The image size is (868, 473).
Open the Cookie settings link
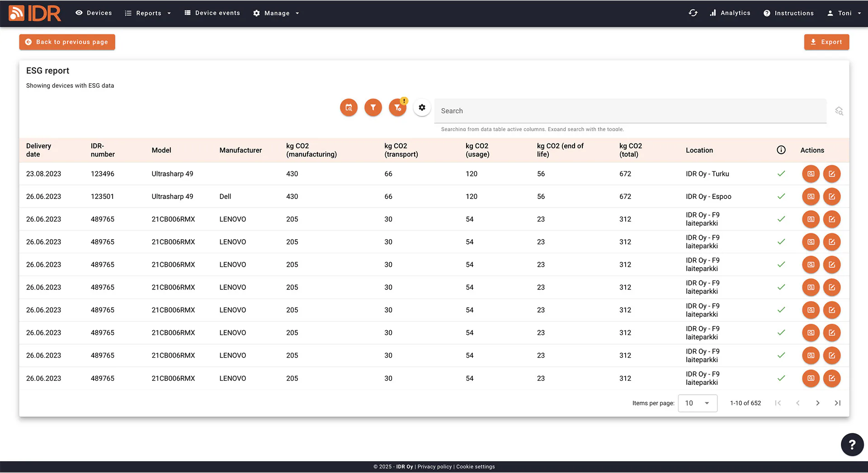point(475,467)
